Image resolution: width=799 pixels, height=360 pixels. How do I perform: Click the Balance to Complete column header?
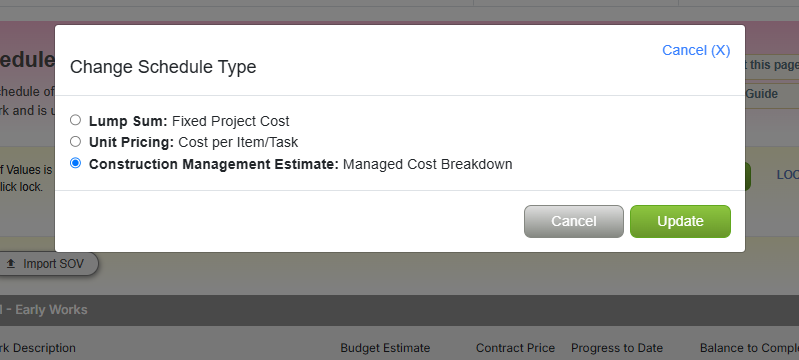(x=749, y=348)
